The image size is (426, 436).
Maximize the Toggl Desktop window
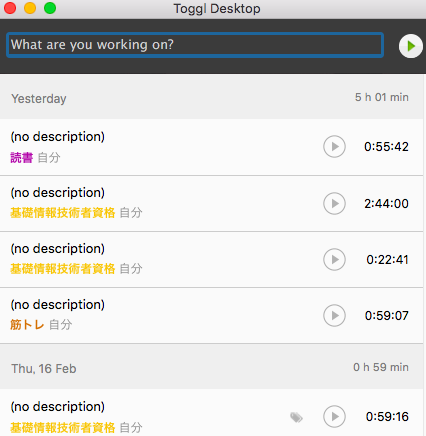[x=50, y=8]
